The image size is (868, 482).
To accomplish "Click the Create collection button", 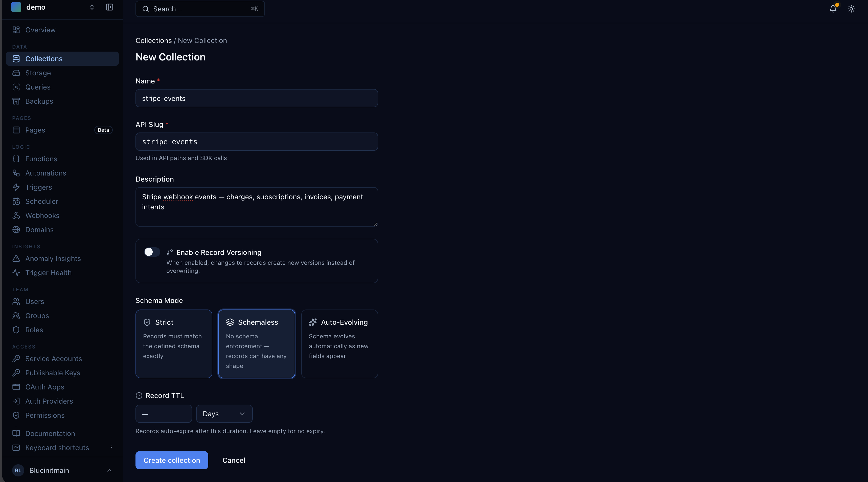I will point(172,461).
